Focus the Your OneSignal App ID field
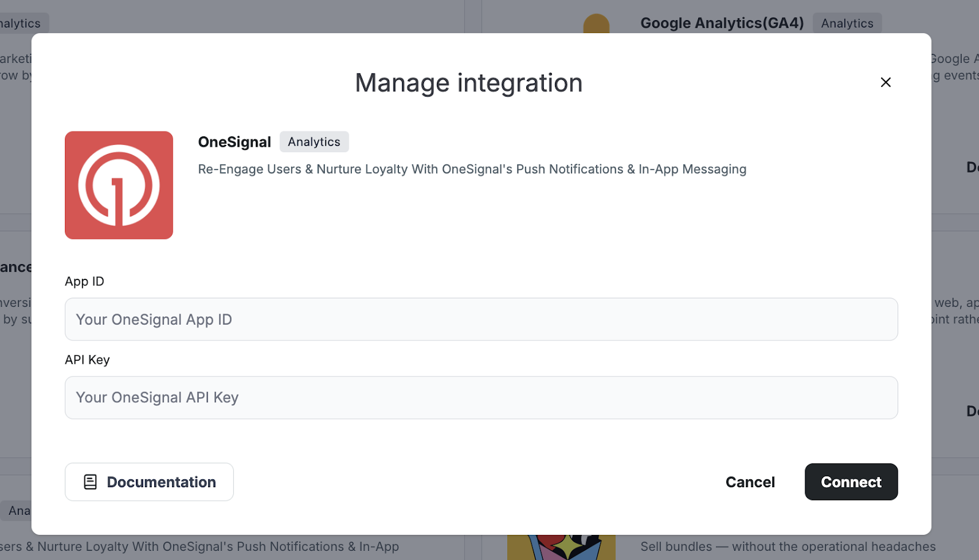 (481, 320)
